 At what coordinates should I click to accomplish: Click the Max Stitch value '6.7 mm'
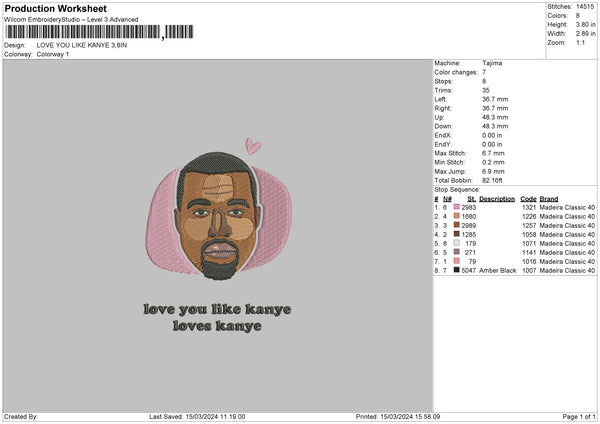click(x=493, y=153)
